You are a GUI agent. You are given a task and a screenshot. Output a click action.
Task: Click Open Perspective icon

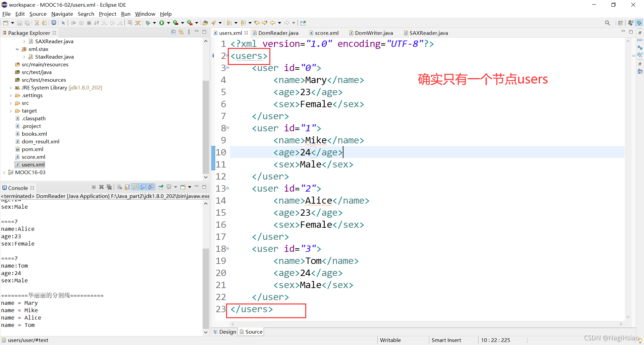620,23
